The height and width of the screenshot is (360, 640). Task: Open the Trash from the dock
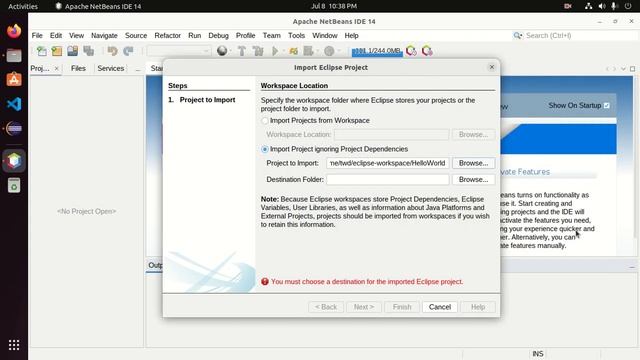click(14, 186)
